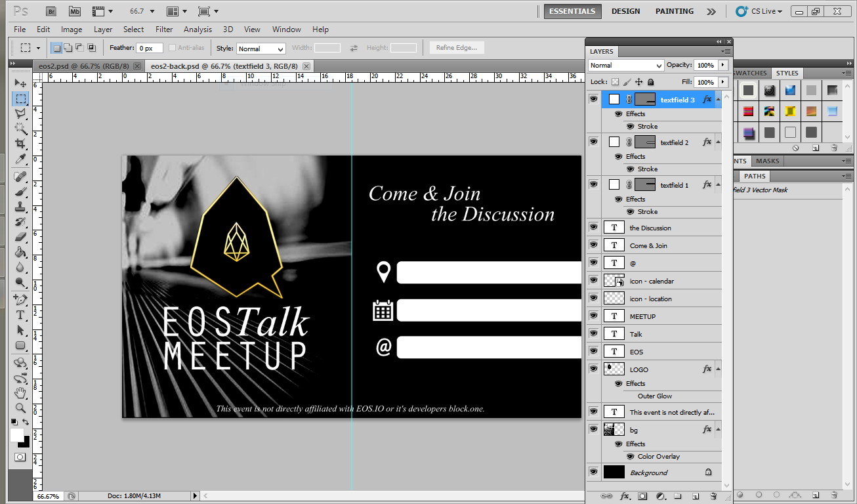Launch Adobe Bridge from top bar
The image size is (857, 504).
(x=52, y=11)
